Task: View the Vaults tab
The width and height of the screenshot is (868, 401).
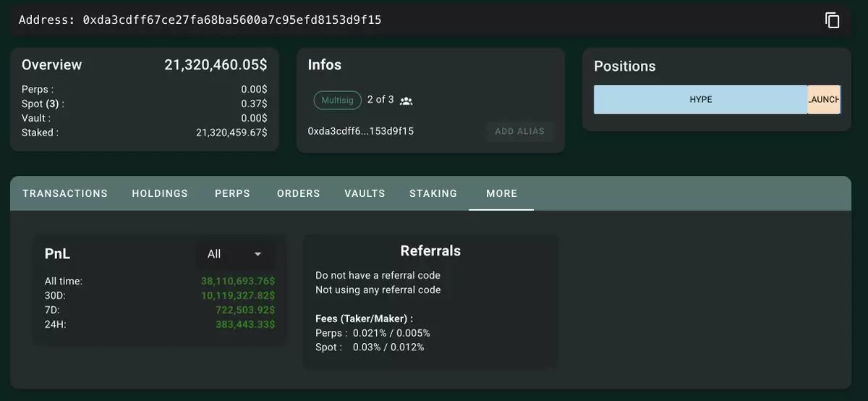Action: [365, 193]
